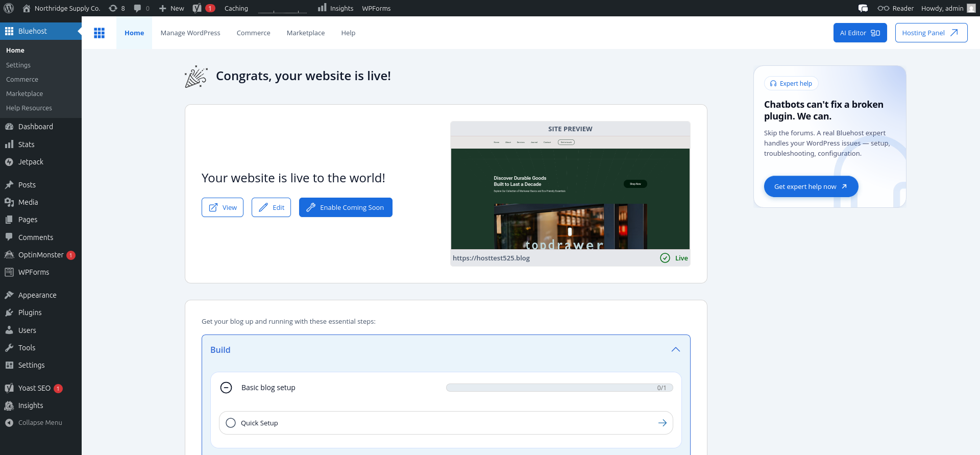Open Howdy, admin account menu

948,8
